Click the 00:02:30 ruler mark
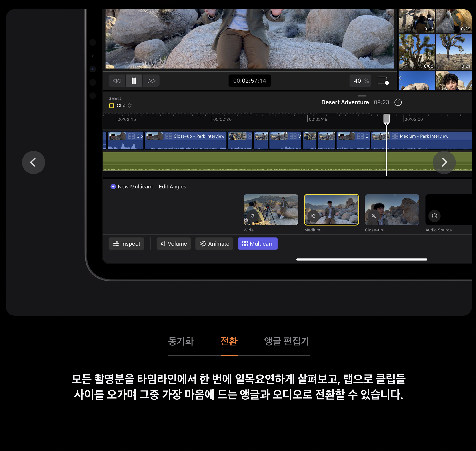Image resolution: width=476 pixels, height=451 pixels. point(222,119)
